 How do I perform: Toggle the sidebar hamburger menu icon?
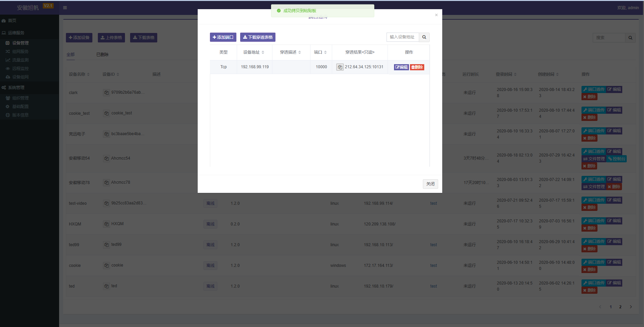click(65, 7)
